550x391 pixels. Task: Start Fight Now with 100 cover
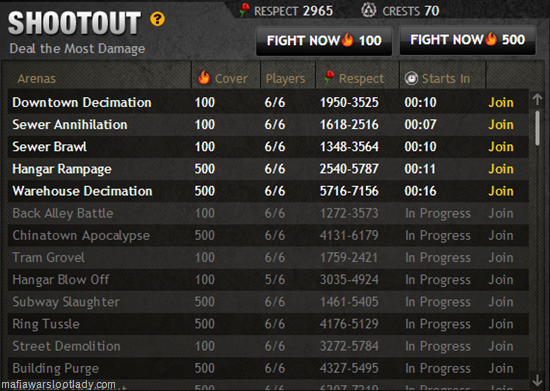point(324,41)
